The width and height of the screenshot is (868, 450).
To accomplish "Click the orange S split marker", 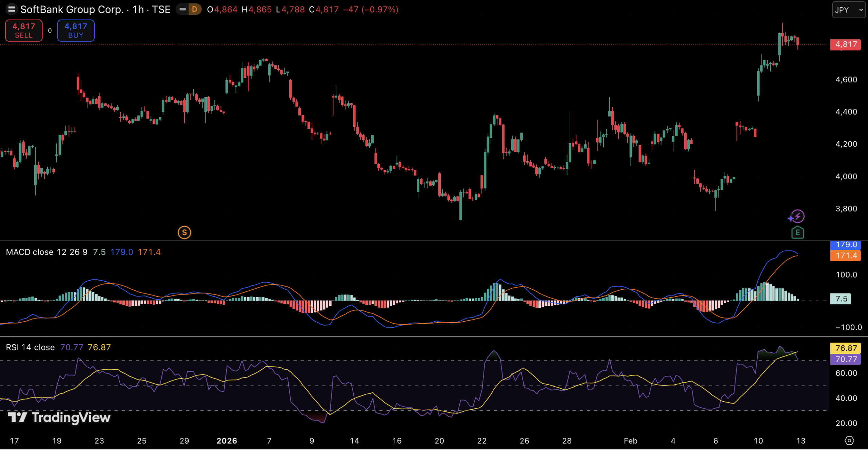I will point(184,232).
